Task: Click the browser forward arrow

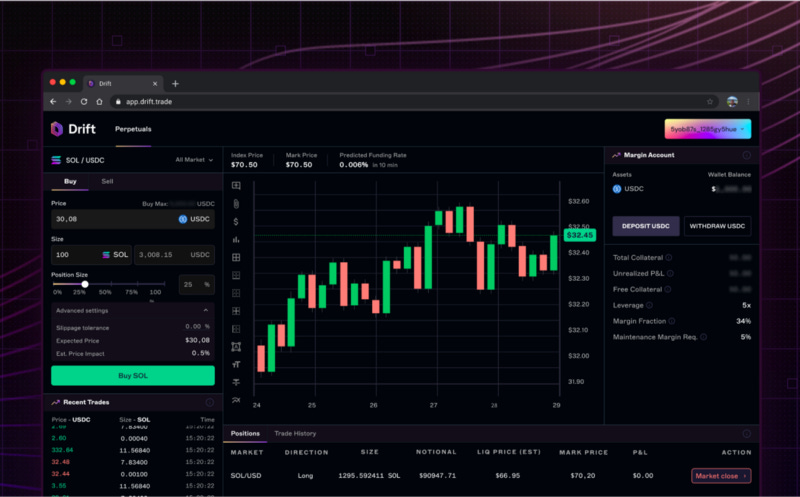Action: [x=68, y=102]
